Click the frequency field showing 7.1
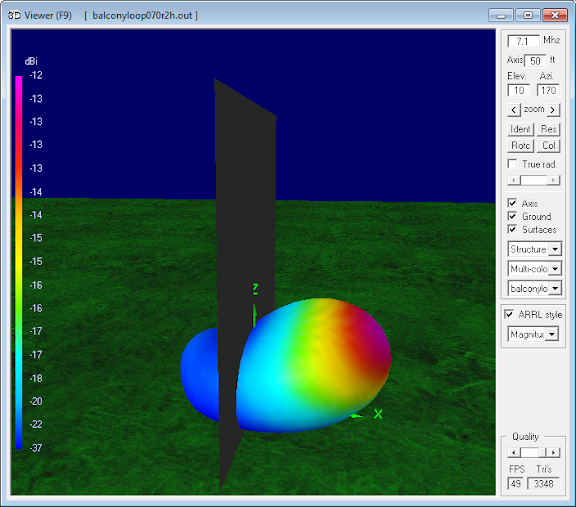 [523, 41]
